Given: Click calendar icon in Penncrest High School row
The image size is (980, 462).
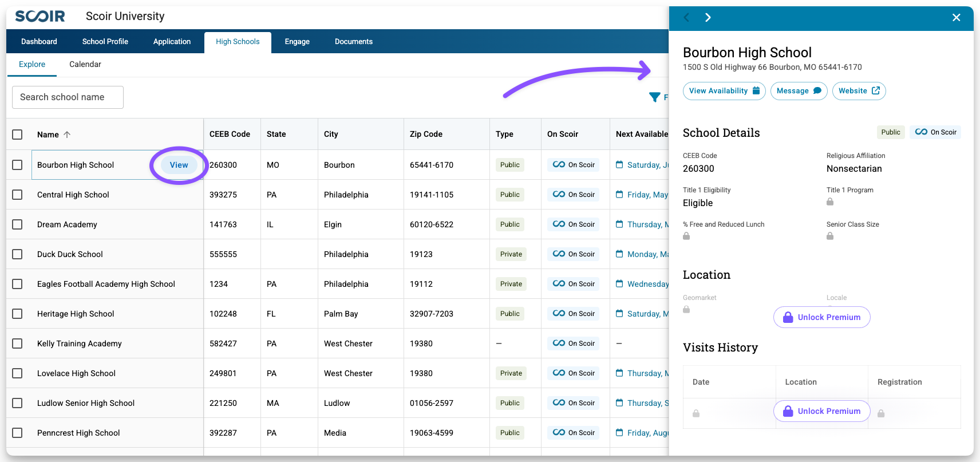Looking at the screenshot, I should pyautogui.click(x=619, y=433).
